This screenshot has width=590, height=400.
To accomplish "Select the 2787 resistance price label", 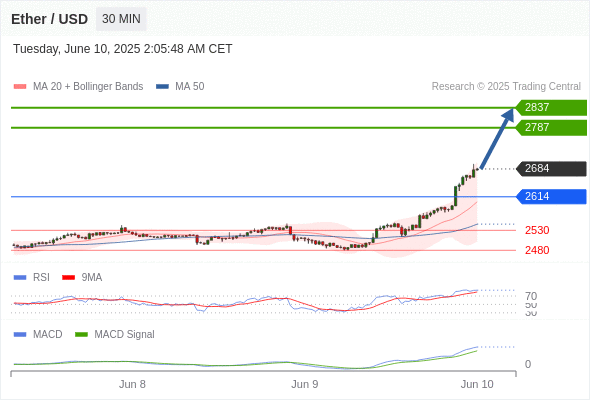I will pos(551,128).
